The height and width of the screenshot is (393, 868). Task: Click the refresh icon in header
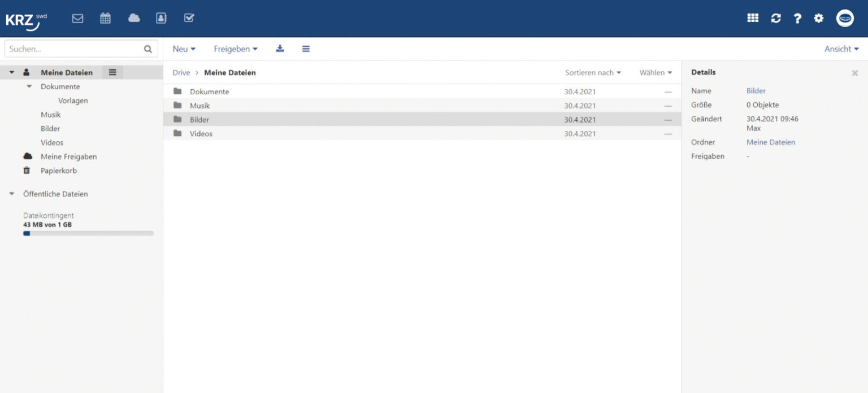pos(776,18)
